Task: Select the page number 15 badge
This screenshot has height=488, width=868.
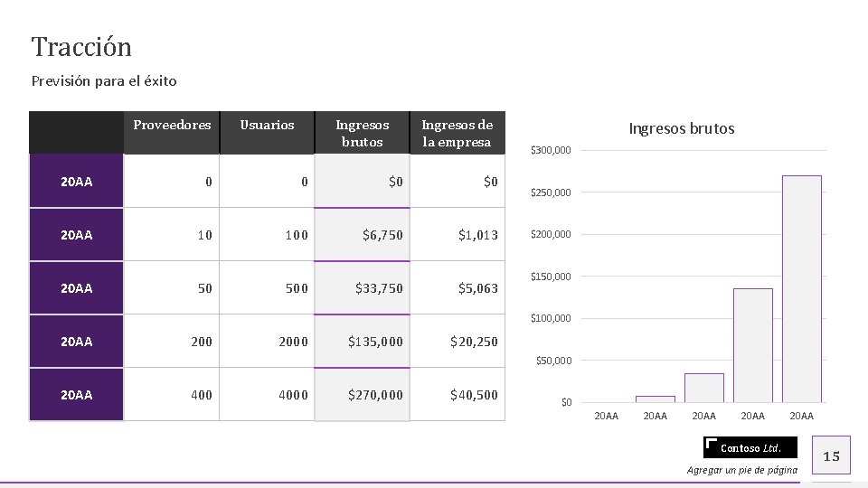Action: tap(832, 456)
